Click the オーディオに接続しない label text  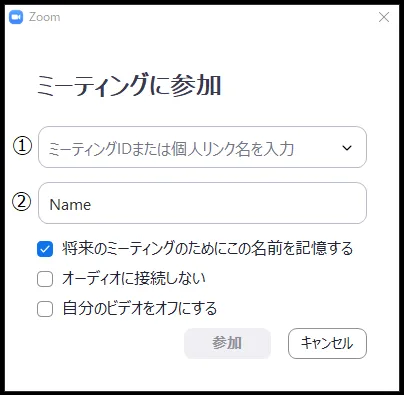pyautogui.click(x=134, y=279)
